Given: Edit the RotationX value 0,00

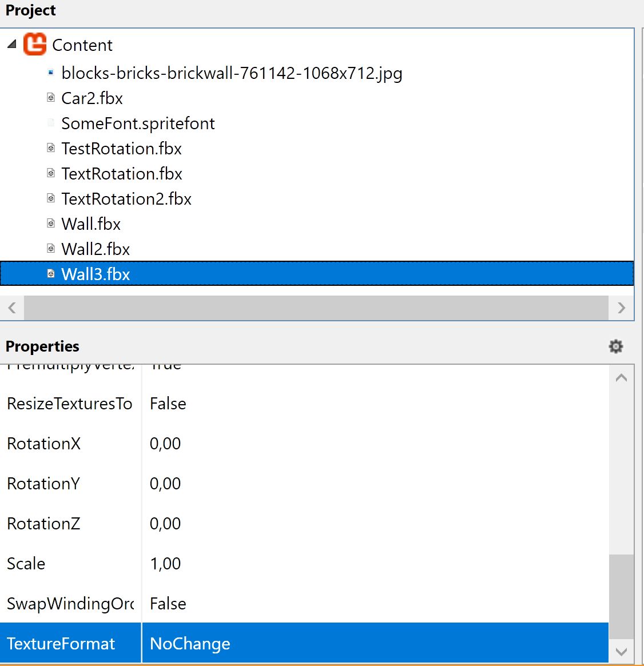Looking at the screenshot, I should pyautogui.click(x=165, y=444).
